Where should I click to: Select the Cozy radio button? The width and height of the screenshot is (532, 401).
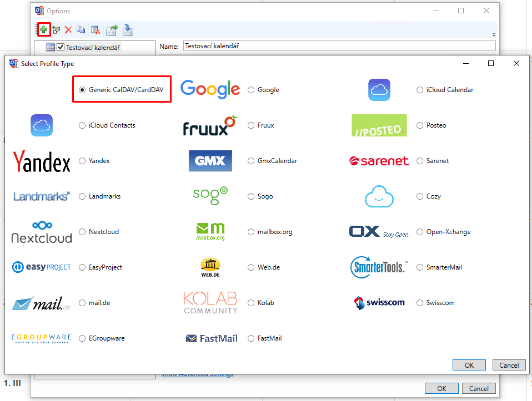pos(420,196)
